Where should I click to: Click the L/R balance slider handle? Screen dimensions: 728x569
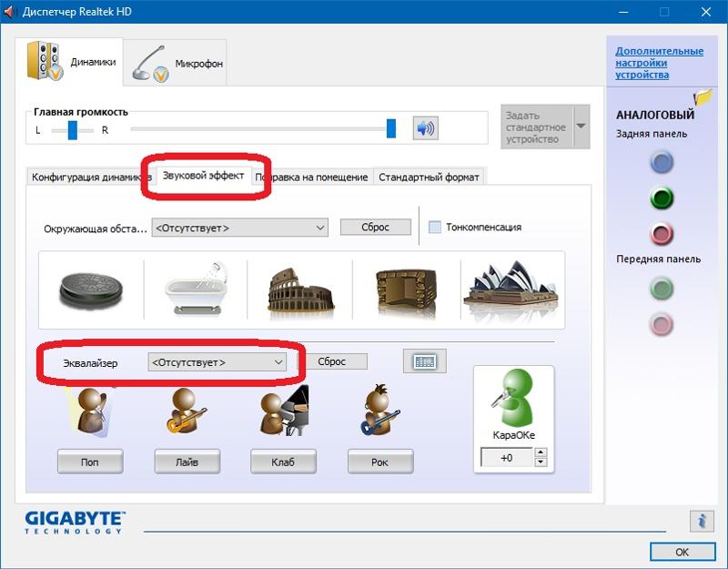[x=73, y=130]
